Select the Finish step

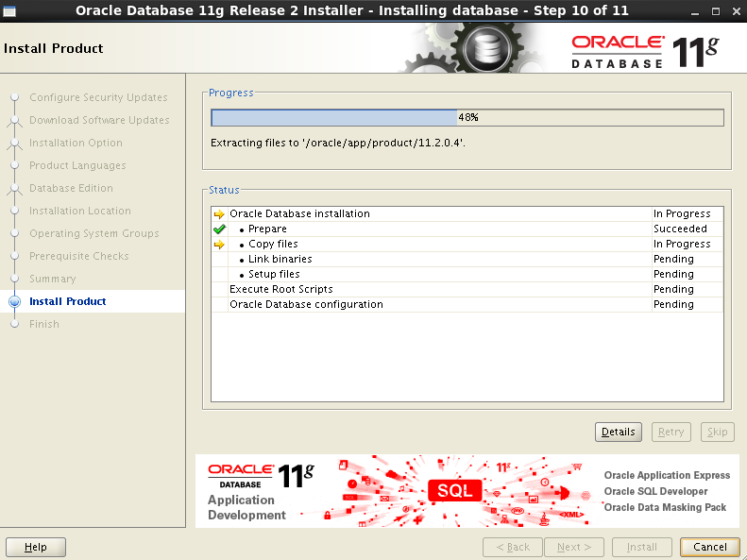[44, 324]
